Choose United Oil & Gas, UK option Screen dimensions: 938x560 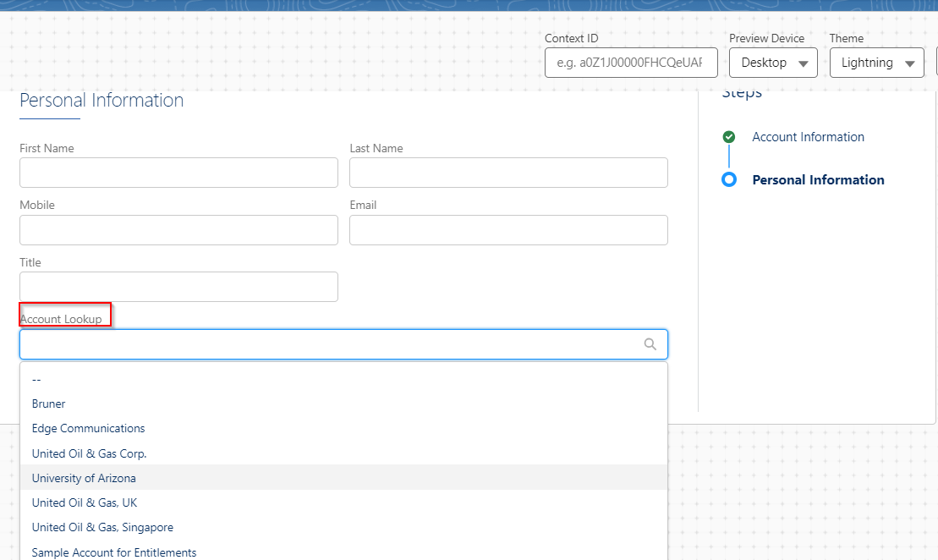click(85, 502)
